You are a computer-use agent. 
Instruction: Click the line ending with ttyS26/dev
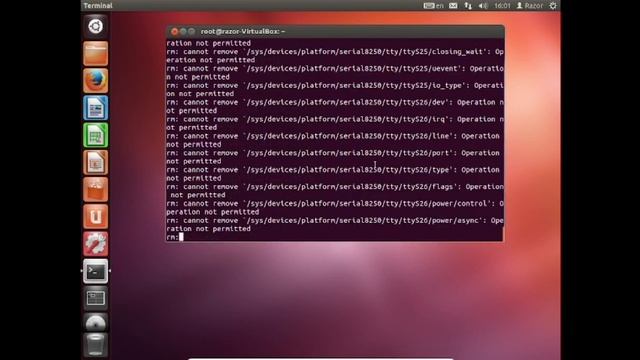tap(335, 102)
